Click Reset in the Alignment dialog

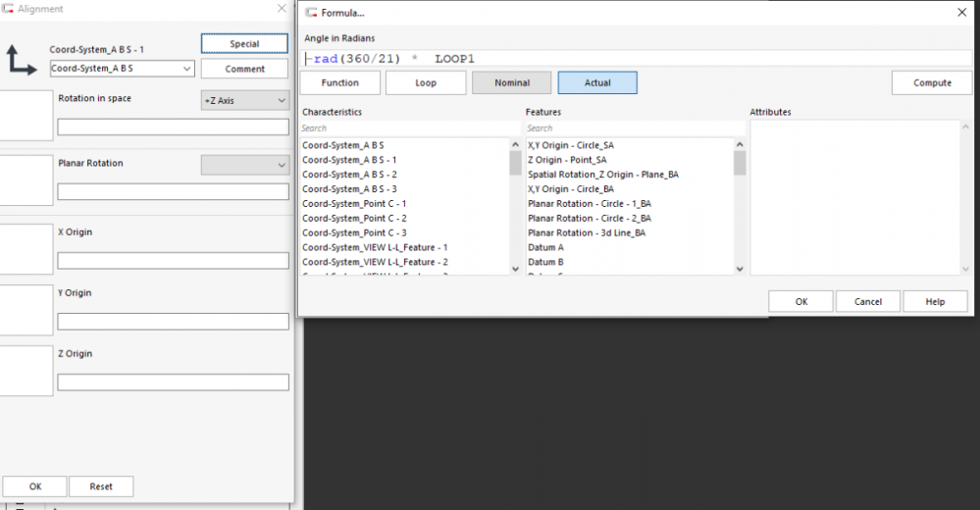(101, 486)
